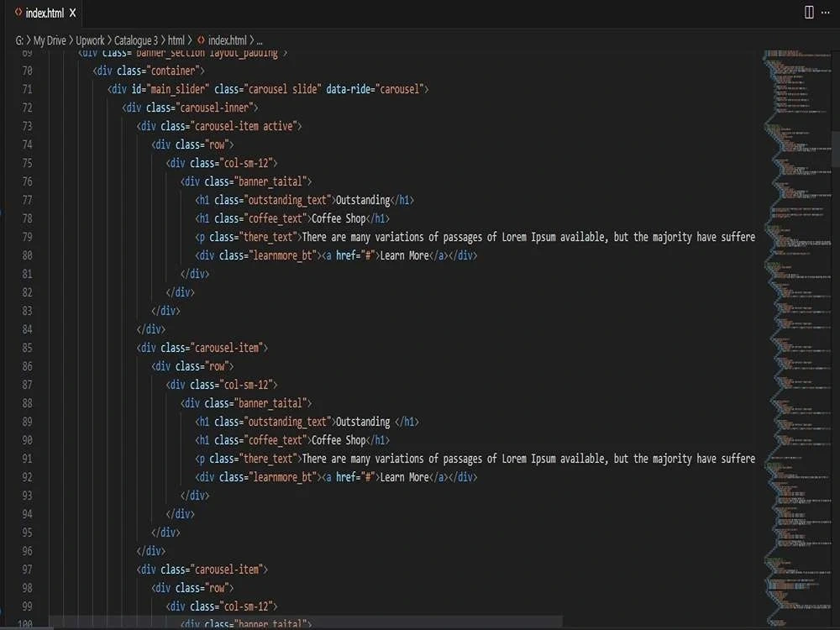This screenshot has width=840, height=630.
Task: Click the "main_slider" id value
Action: click(x=177, y=90)
